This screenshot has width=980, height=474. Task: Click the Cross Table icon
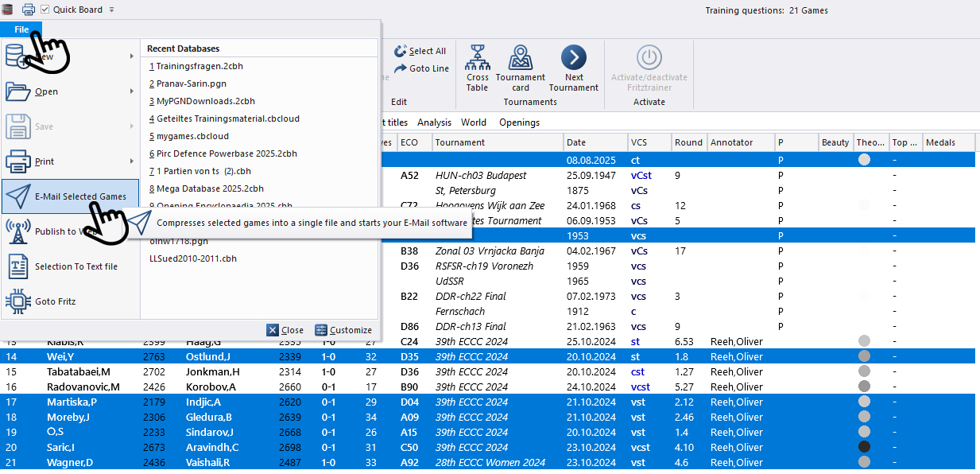coord(478,60)
